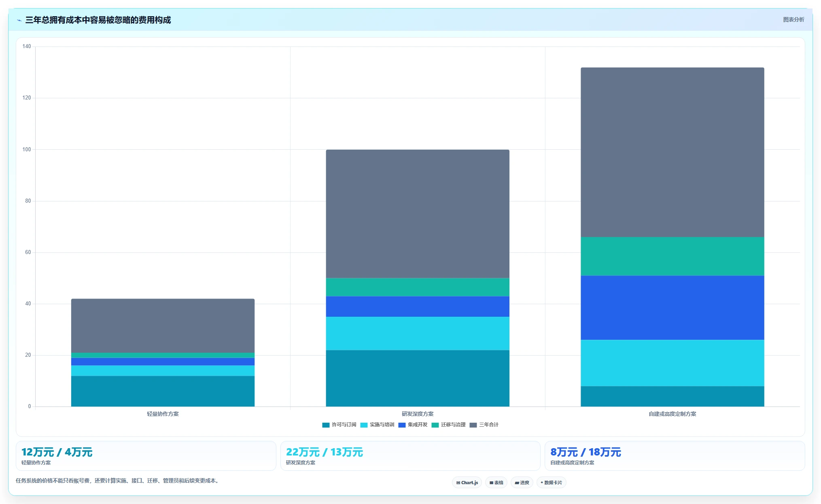Click the 数据卡片 tag chip
This screenshot has height=504, width=821.
(x=551, y=483)
